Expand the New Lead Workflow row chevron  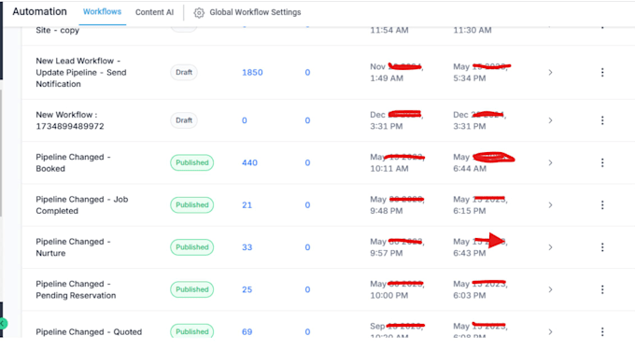pos(550,72)
